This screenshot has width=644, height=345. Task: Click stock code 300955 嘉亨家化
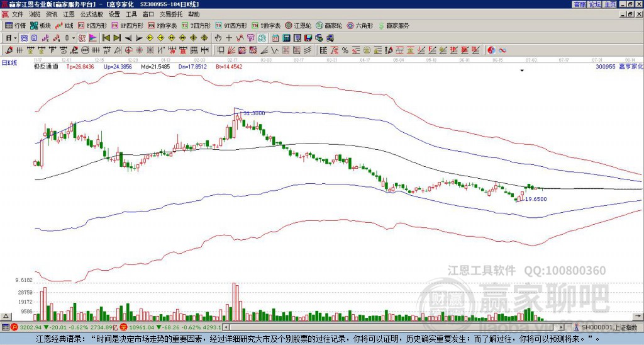point(618,67)
